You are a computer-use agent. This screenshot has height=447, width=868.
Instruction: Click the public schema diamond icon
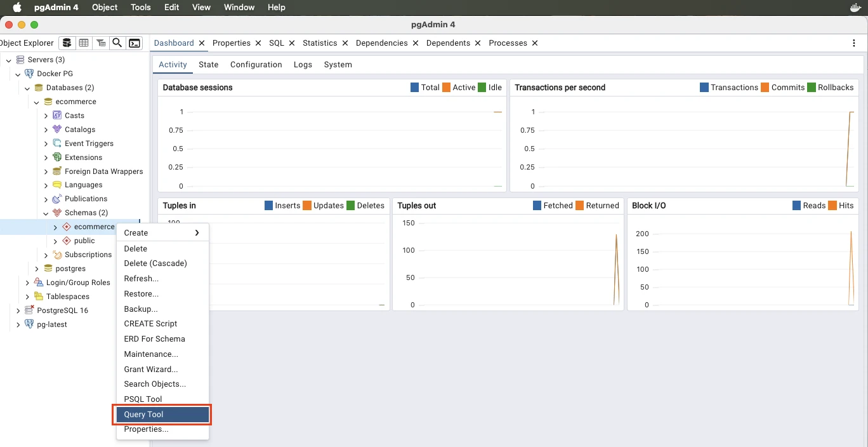67,241
